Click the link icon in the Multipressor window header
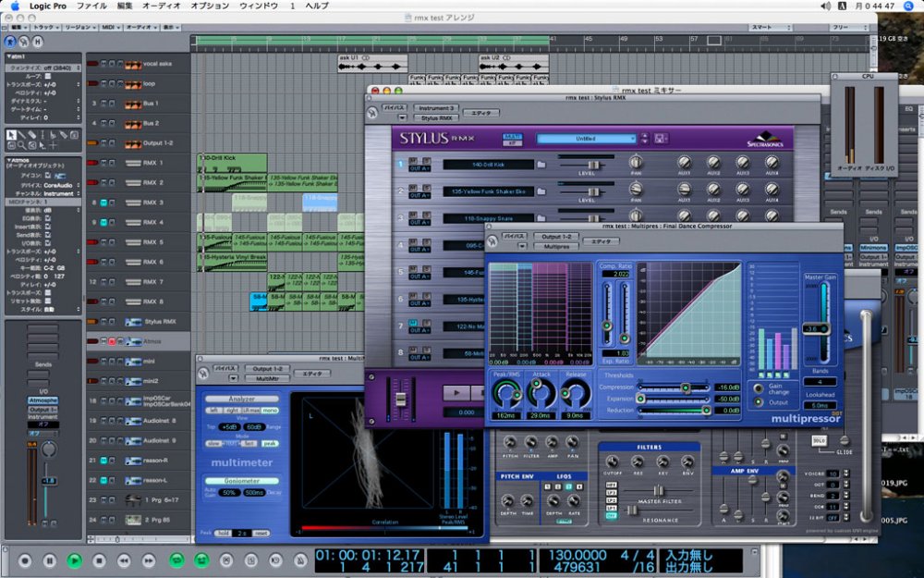Image resolution: width=924 pixels, height=578 pixels. pos(492,241)
